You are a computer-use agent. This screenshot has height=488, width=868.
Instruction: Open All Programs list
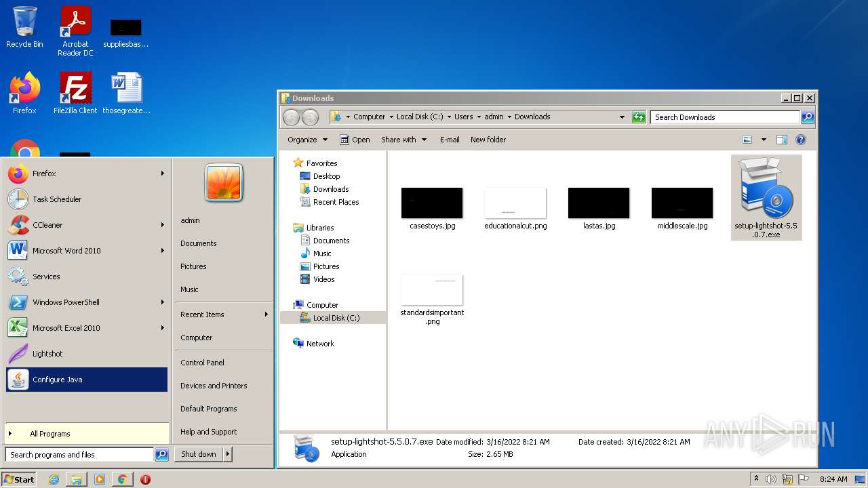point(87,434)
